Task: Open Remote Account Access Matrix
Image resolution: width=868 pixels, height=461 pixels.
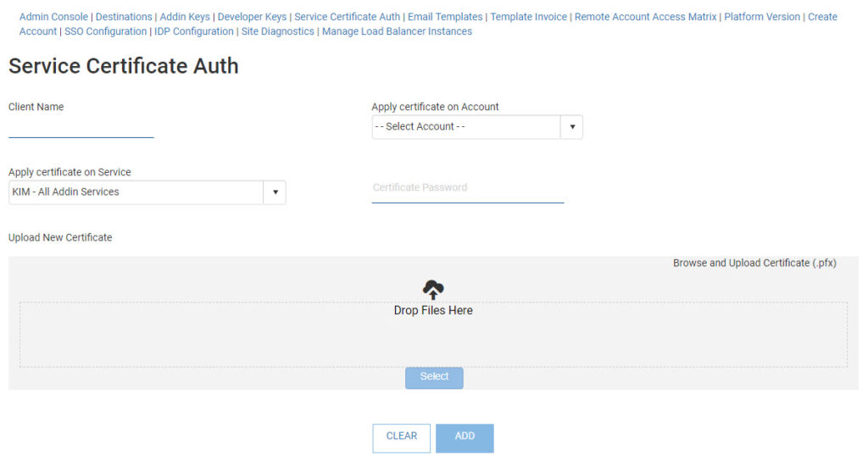Action: pyautogui.click(x=645, y=17)
